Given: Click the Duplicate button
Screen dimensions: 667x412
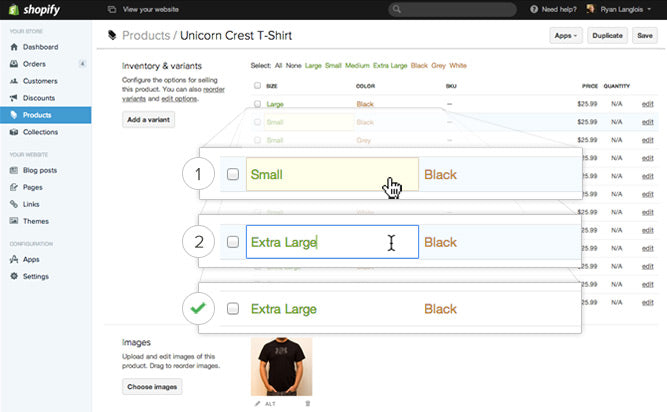Looking at the screenshot, I should 607,35.
